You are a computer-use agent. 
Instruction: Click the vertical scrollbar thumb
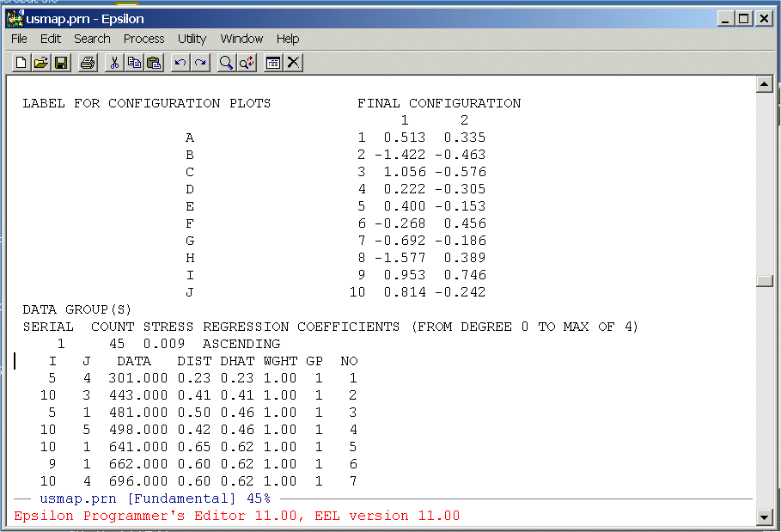click(x=763, y=281)
